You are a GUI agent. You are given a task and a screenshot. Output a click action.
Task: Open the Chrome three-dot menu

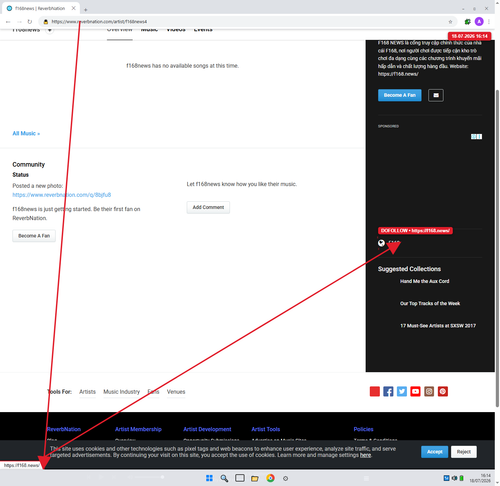point(489,22)
